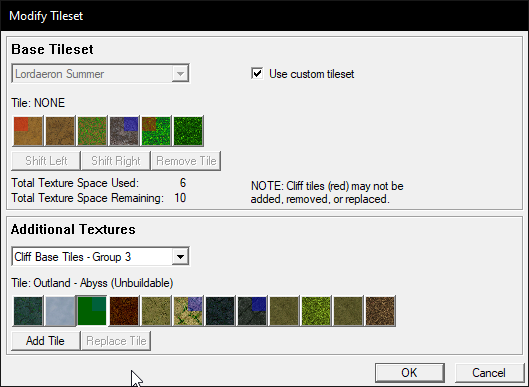Select the pale blue ice additional tile
This screenshot has height=387, width=529.
tap(60, 311)
